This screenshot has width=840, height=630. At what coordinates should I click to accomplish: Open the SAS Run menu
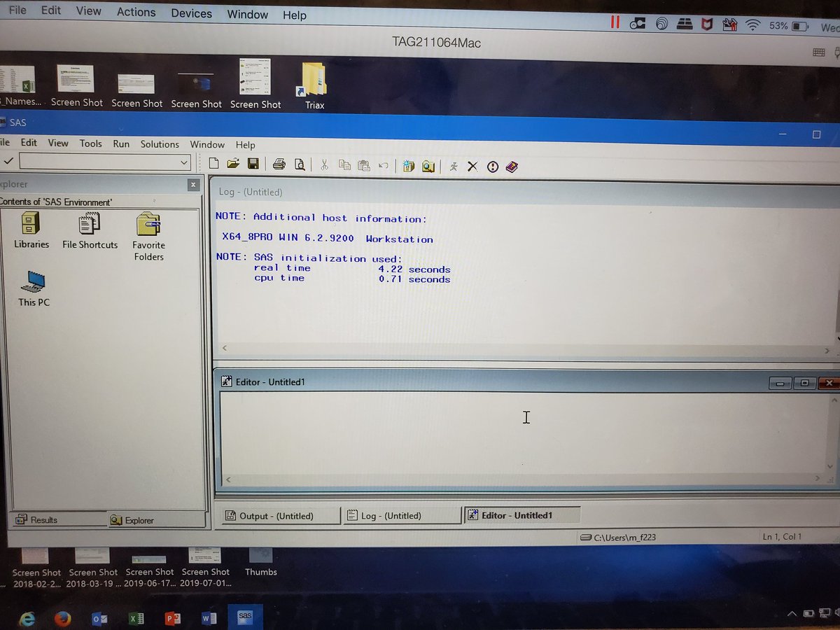click(x=121, y=143)
